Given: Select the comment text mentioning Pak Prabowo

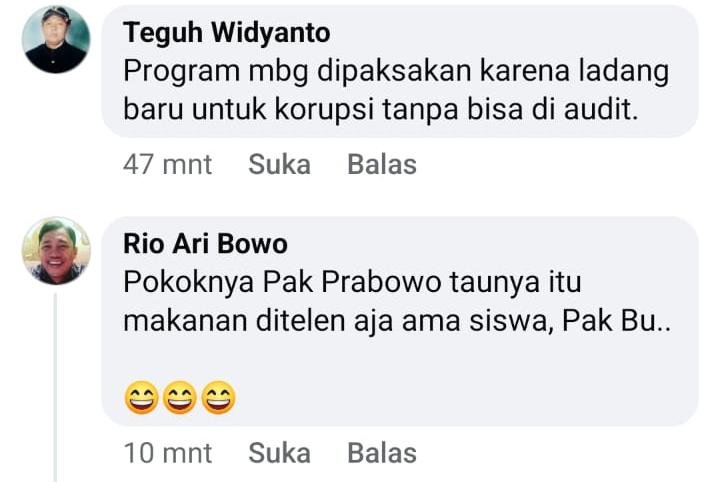Looking at the screenshot, I should tap(397, 301).
